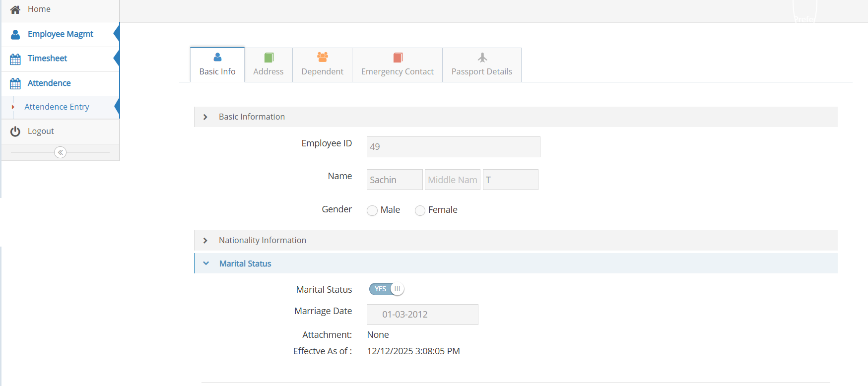The width and height of the screenshot is (868, 386).
Task: Click the Home house icon
Action: [15, 9]
